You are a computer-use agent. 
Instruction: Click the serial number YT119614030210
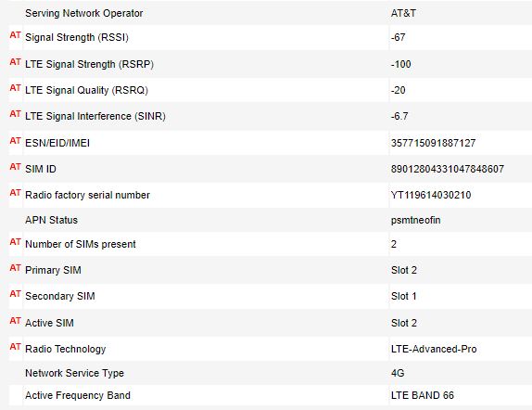click(431, 195)
